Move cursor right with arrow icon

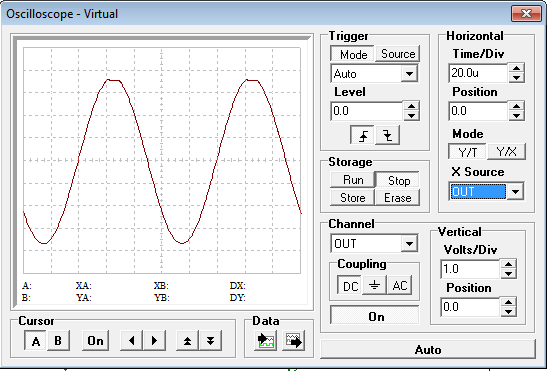pyautogui.click(x=154, y=340)
